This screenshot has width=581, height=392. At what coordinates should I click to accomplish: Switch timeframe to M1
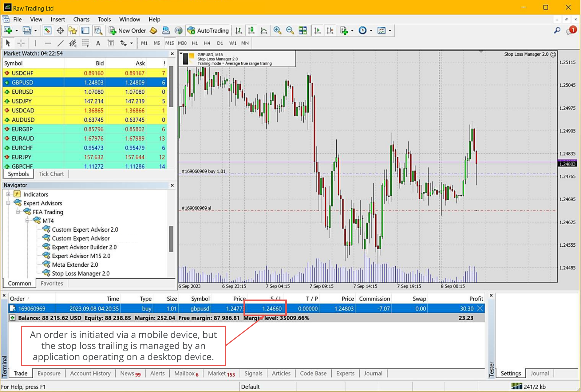coord(144,43)
